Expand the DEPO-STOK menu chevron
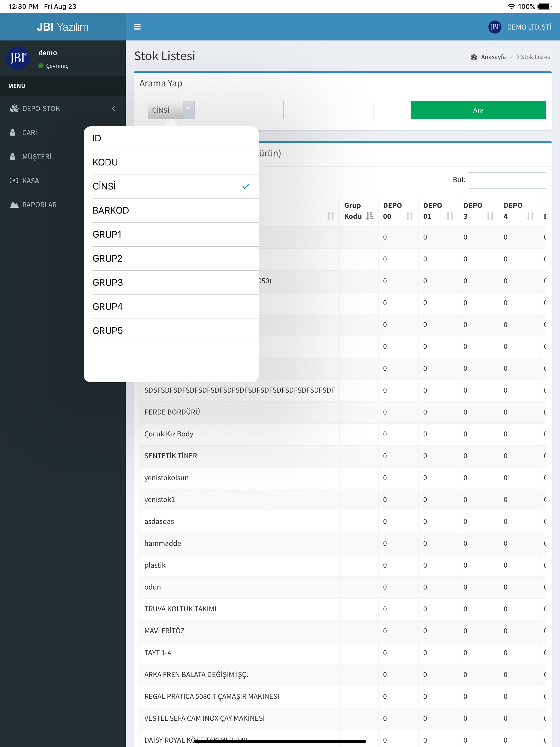The width and height of the screenshot is (560, 747). coord(113,108)
